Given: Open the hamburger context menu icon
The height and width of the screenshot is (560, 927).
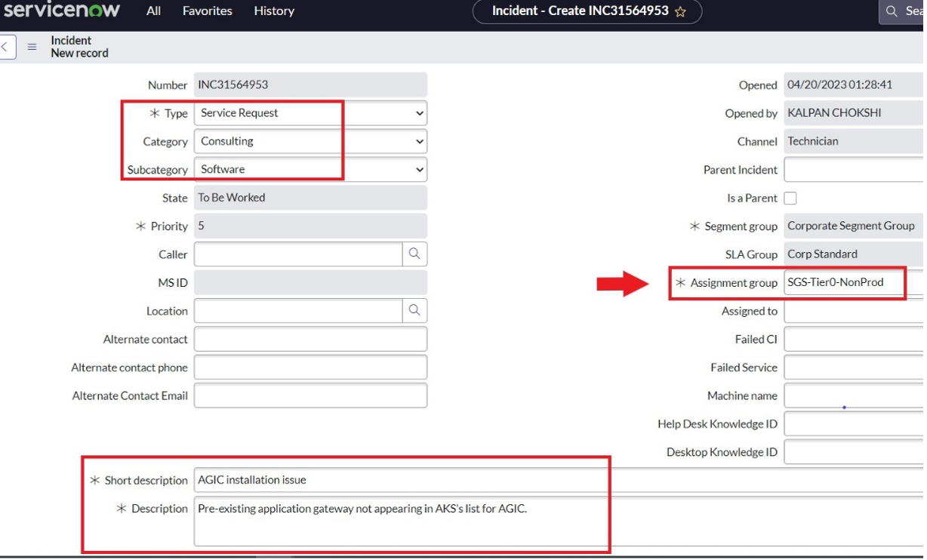Looking at the screenshot, I should (32, 47).
